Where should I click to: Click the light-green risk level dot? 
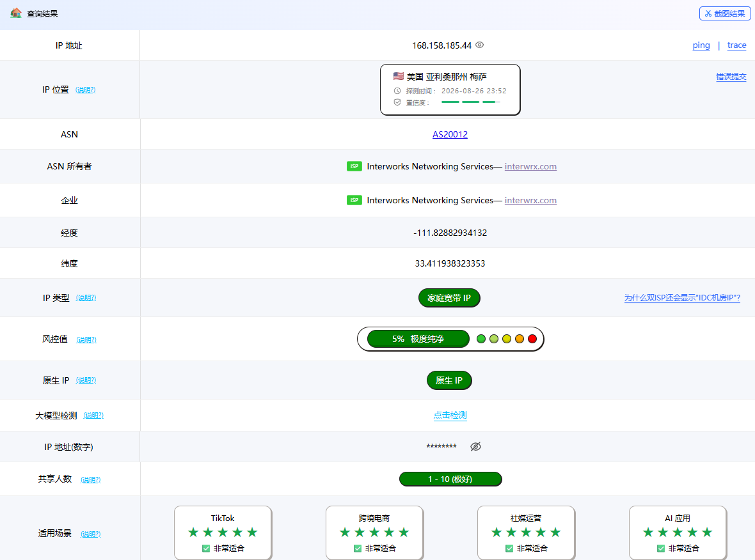click(x=493, y=339)
